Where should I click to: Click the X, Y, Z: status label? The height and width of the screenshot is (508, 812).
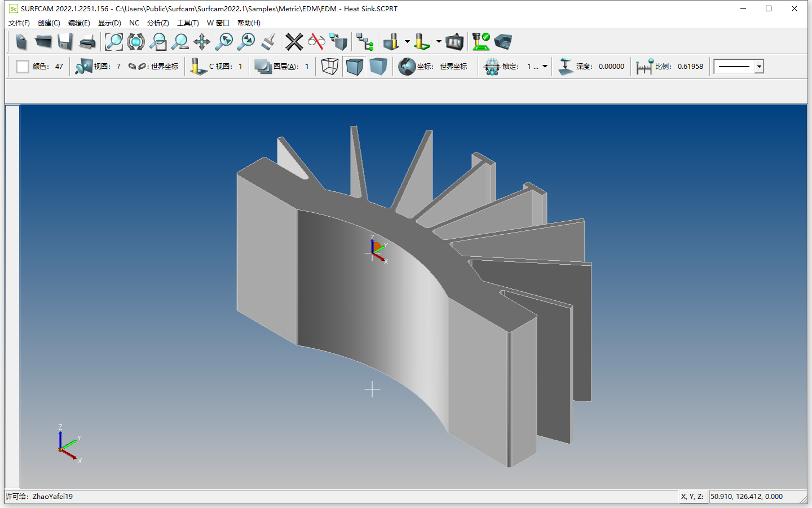(692, 497)
